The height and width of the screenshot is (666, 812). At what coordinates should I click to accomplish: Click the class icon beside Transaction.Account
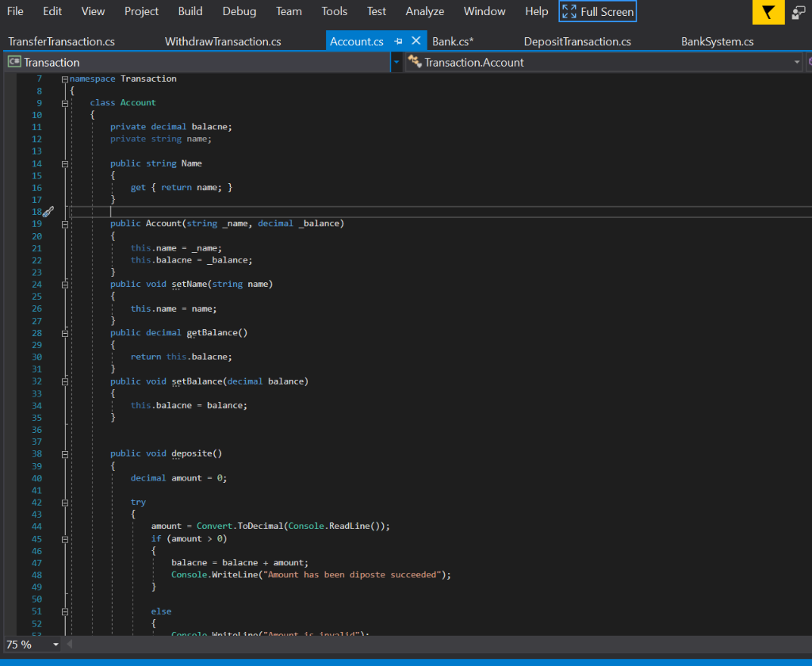(414, 62)
